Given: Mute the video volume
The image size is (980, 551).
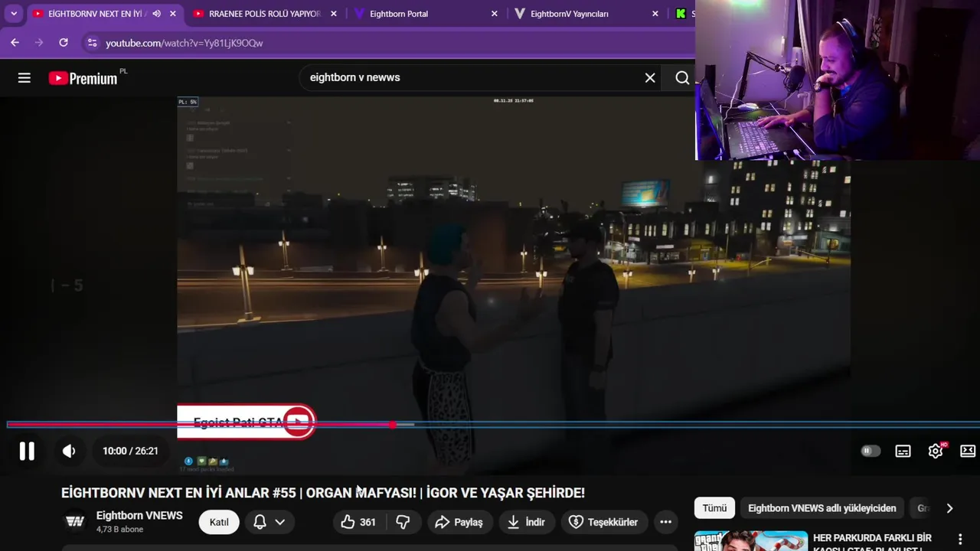Looking at the screenshot, I should (x=69, y=451).
